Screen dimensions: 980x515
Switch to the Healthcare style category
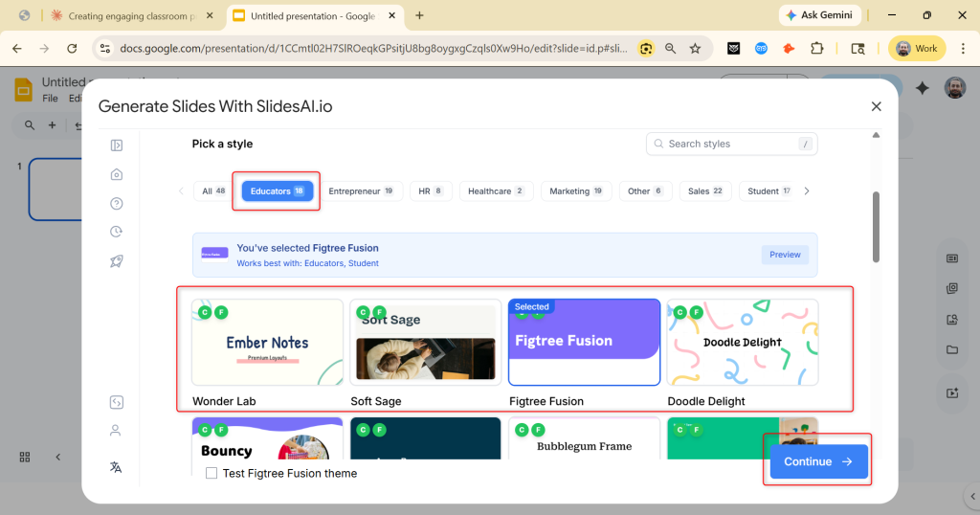point(496,191)
